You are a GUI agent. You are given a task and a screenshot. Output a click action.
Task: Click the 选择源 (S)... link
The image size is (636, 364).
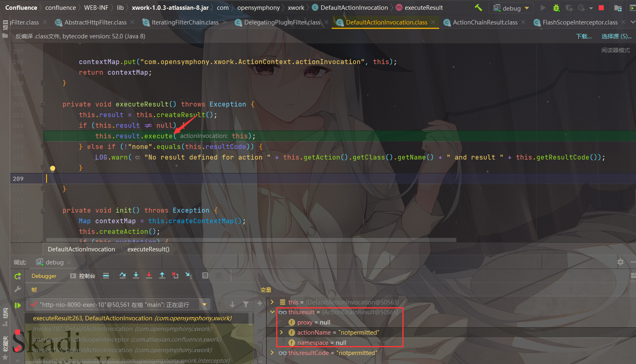[616, 36]
